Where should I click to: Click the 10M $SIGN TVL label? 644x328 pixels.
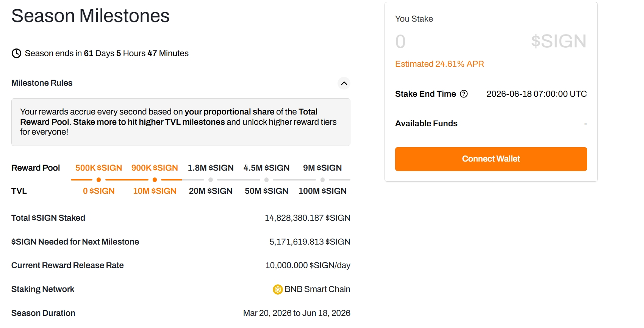(x=155, y=191)
